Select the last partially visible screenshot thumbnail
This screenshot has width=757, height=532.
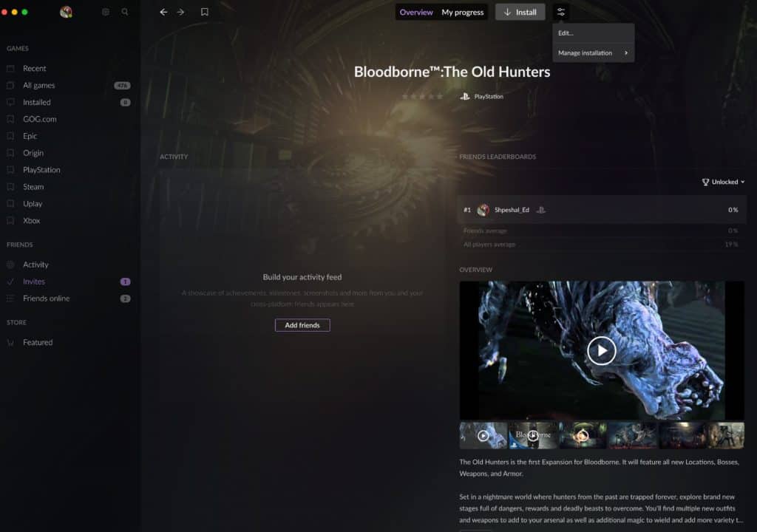click(726, 435)
